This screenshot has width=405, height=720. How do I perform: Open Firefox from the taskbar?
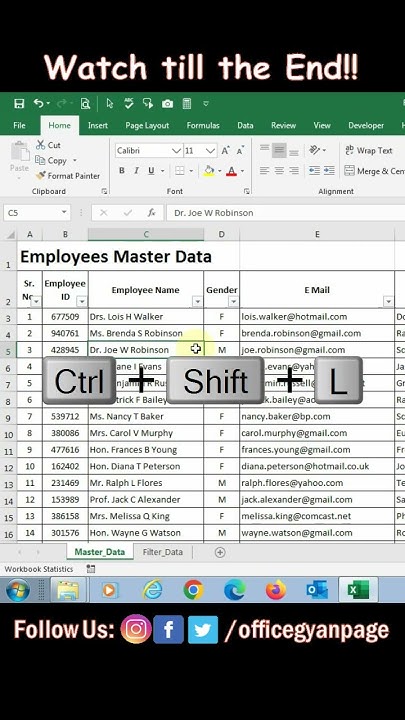[276, 590]
